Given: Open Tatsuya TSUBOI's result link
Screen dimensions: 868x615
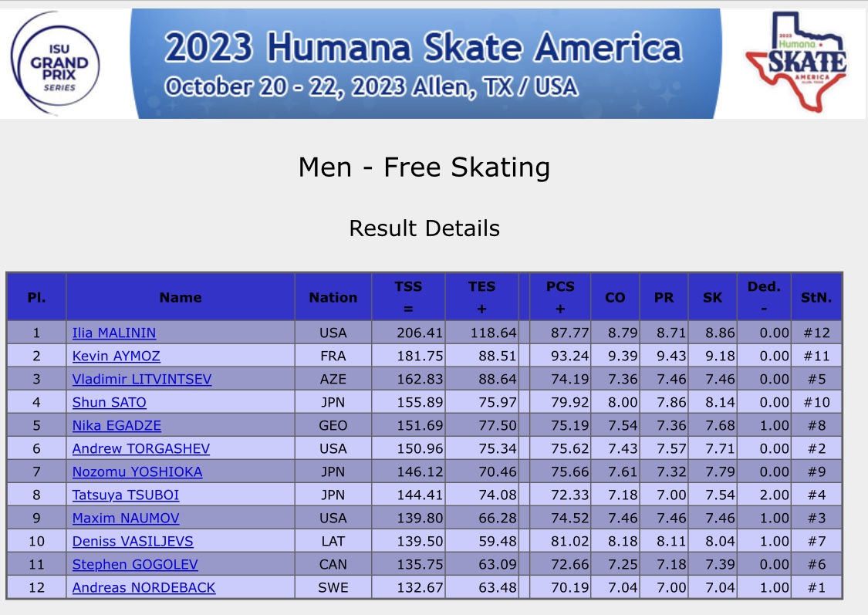Looking at the screenshot, I should pos(126,495).
